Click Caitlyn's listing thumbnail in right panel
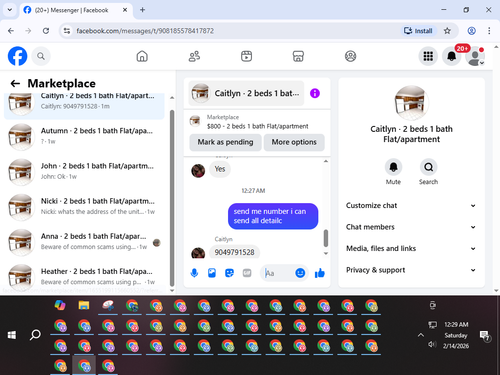 pos(411,103)
